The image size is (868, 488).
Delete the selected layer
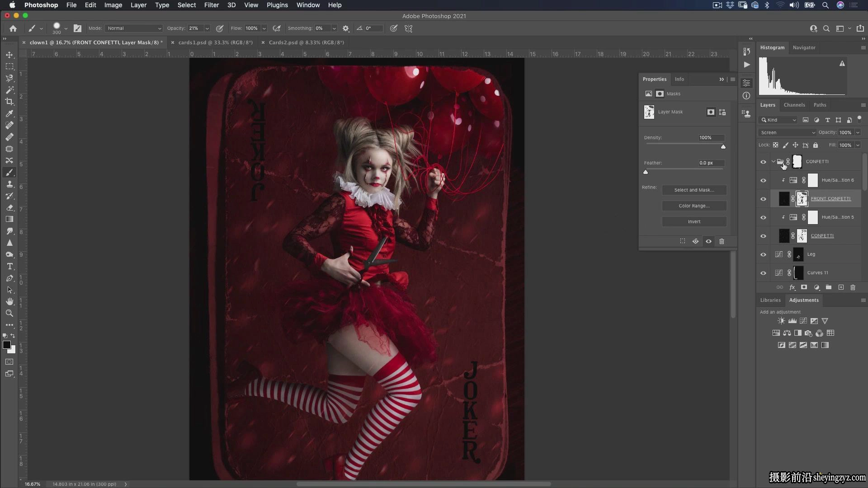click(853, 287)
